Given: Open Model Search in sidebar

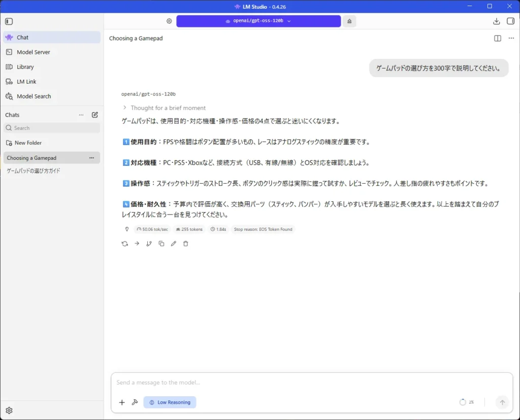Looking at the screenshot, I should point(52,96).
